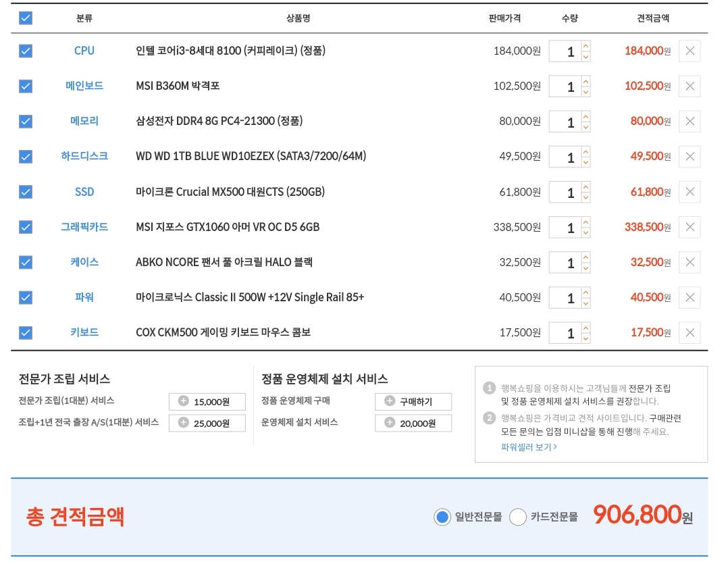Viewport: 728px width, 562px height.
Task: Click the 그래픽카드 quantity input field
Action: pyautogui.click(x=565, y=228)
